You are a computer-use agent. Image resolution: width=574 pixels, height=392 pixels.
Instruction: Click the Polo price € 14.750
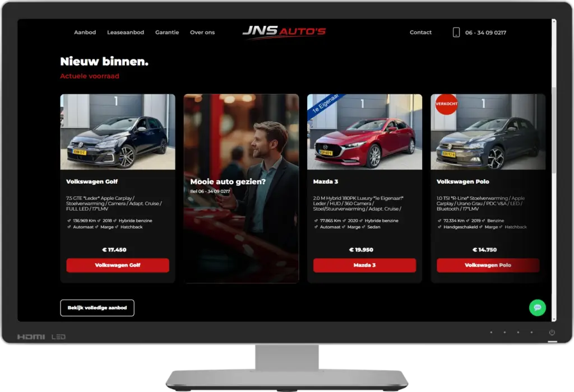click(485, 250)
